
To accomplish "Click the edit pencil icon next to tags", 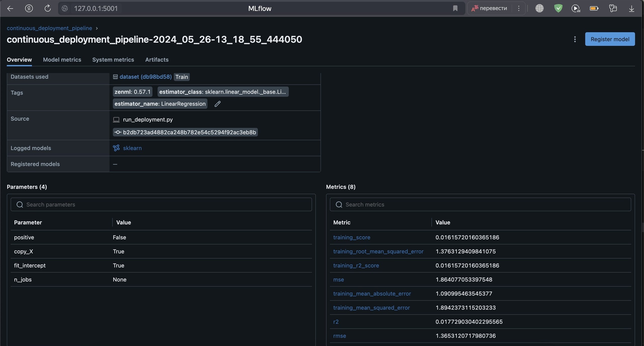I will [217, 103].
